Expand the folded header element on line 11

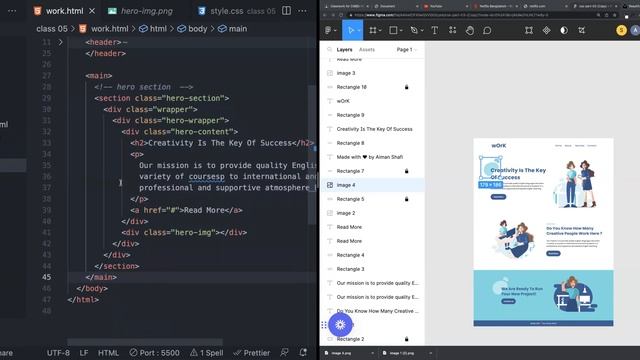(60, 42)
